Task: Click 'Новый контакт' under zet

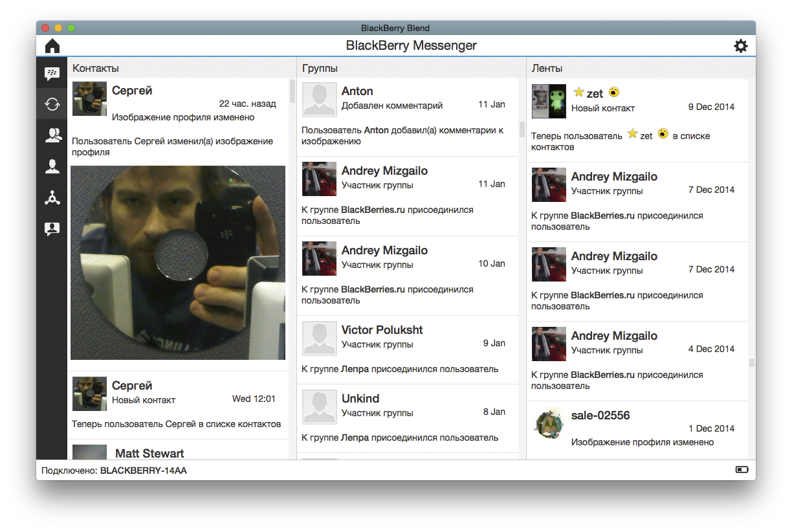Action: pyautogui.click(x=603, y=108)
